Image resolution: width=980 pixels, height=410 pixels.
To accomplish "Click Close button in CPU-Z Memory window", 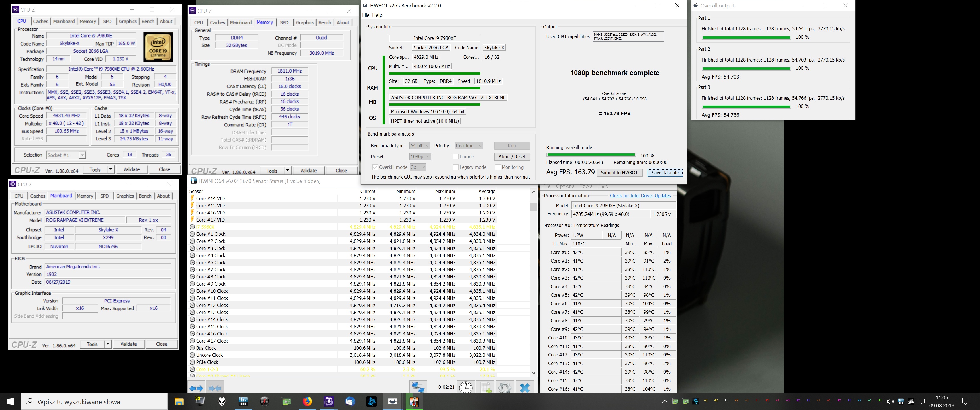I will coord(341,171).
